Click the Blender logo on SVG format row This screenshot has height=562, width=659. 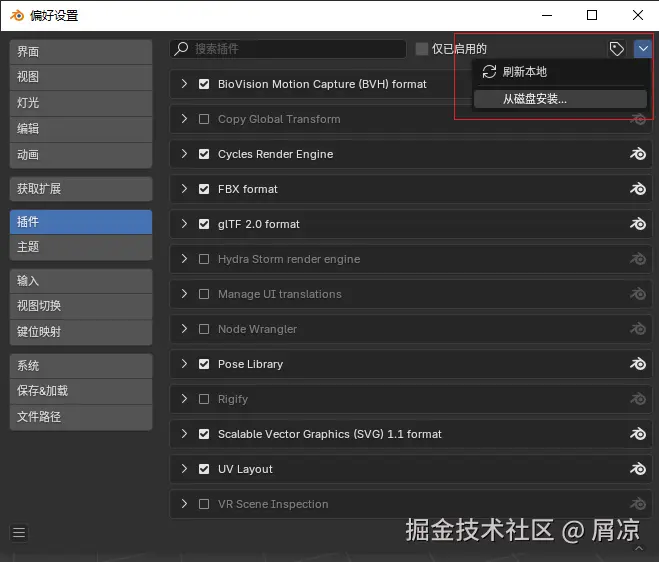pyautogui.click(x=638, y=433)
